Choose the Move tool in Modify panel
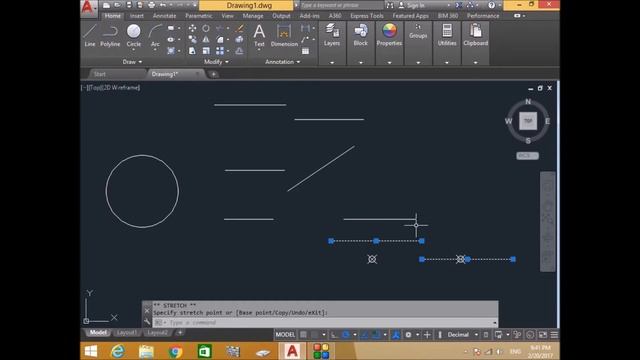The height and width of the screenshot is (360, 640). click(192, 28)
